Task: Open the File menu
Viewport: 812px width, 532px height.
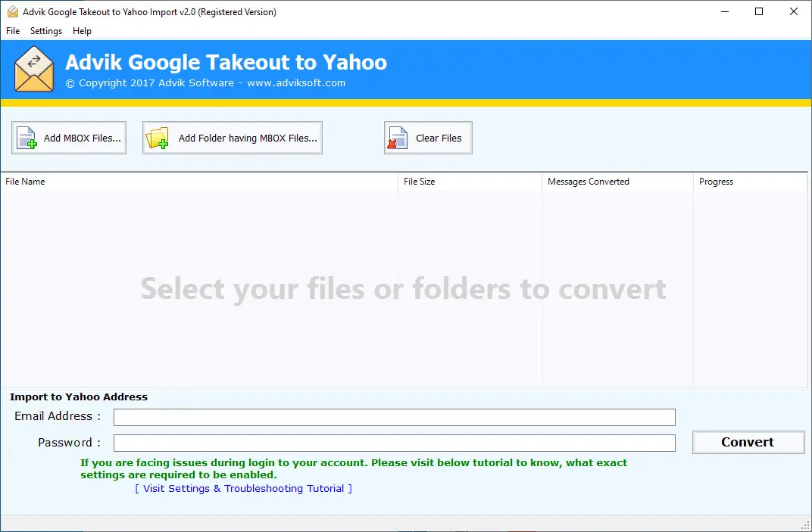Action: coord(13,31)
